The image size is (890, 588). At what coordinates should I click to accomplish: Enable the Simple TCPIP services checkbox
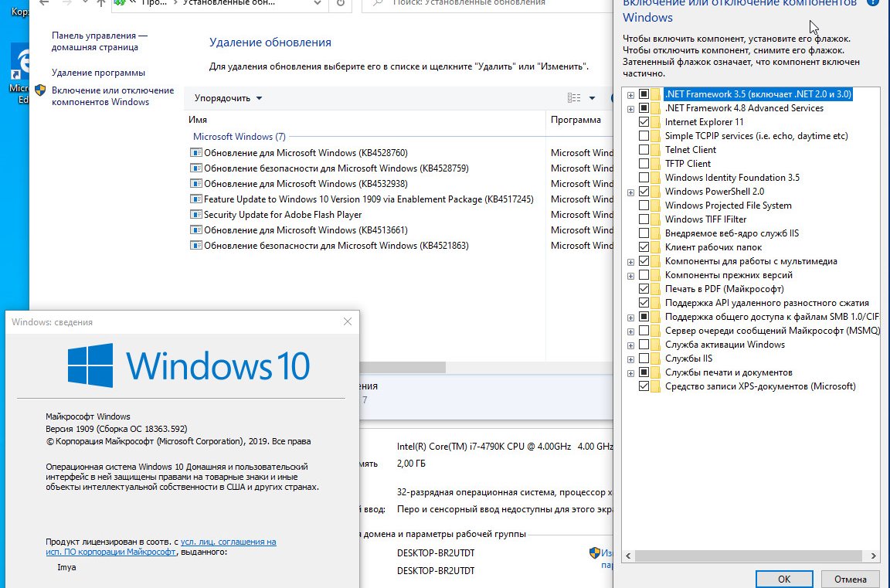(x=644, y=136)
